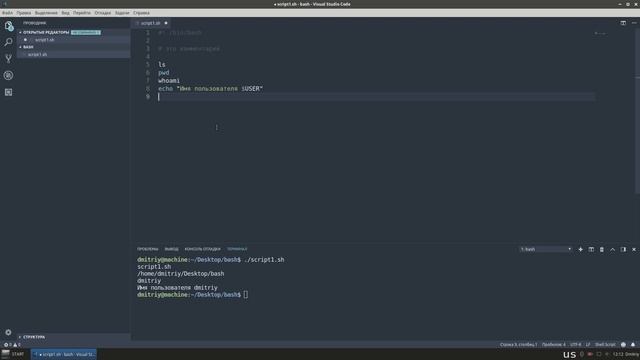Image resolution: width=640 pixels, height=360 pixels.
Task: Open the Debug view in activity bar
Action: click(8, 76)
